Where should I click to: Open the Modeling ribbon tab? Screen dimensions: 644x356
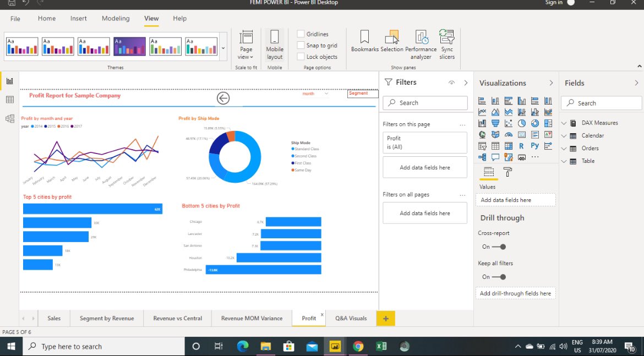116,19
